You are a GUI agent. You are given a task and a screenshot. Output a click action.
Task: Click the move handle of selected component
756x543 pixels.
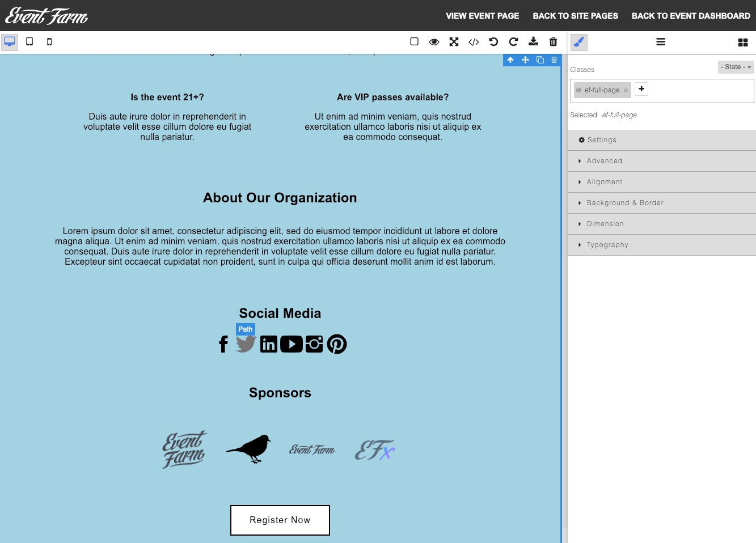click(526, 60)
